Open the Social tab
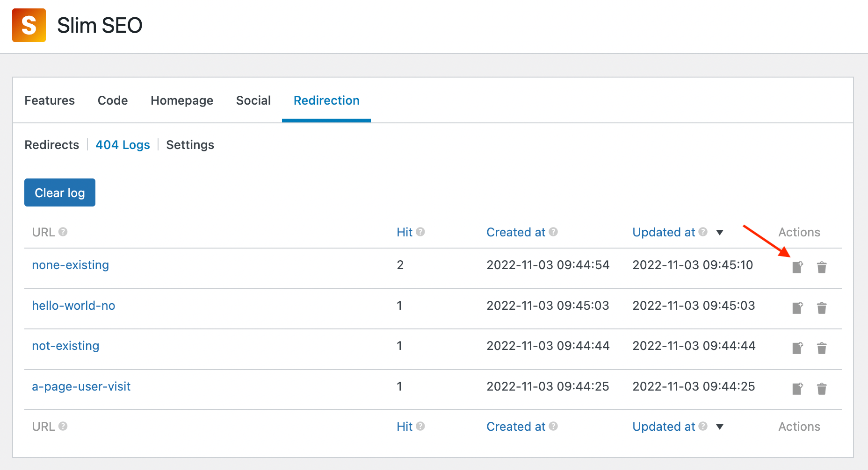 tap(253, 100)
